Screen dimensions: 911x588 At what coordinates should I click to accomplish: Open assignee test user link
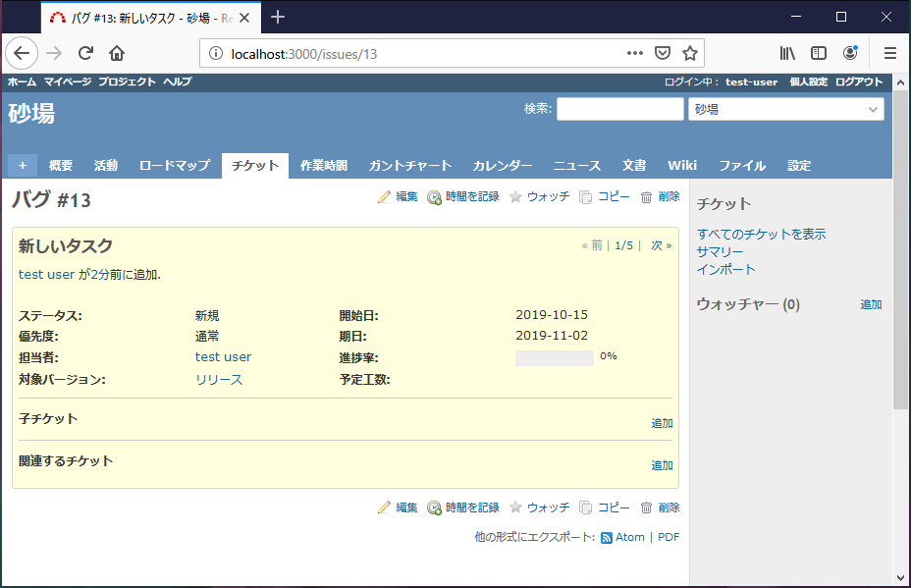pos(223,357)
